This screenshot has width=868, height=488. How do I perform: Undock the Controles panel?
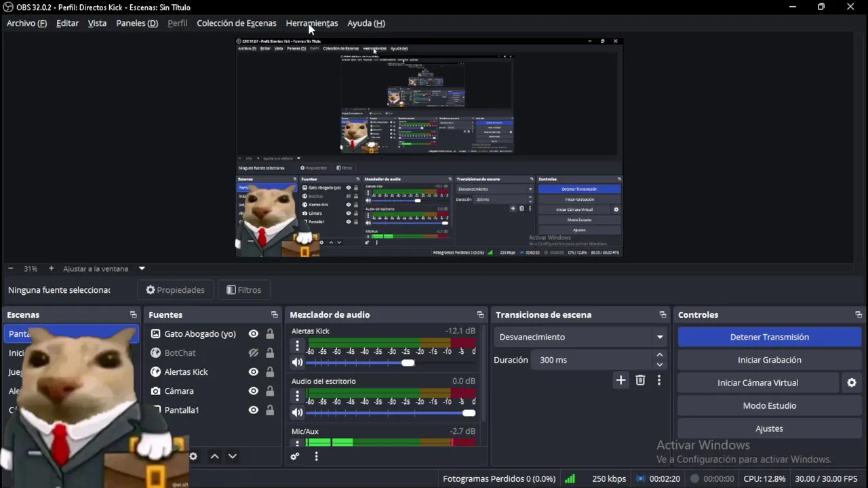[x=859, y=315]
